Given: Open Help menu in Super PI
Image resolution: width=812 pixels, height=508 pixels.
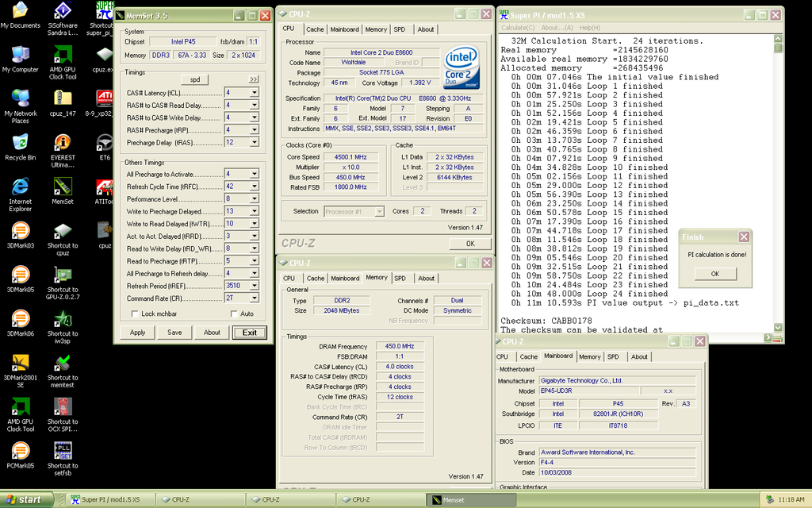Looking at the screenshot, I should click(590, 28).
